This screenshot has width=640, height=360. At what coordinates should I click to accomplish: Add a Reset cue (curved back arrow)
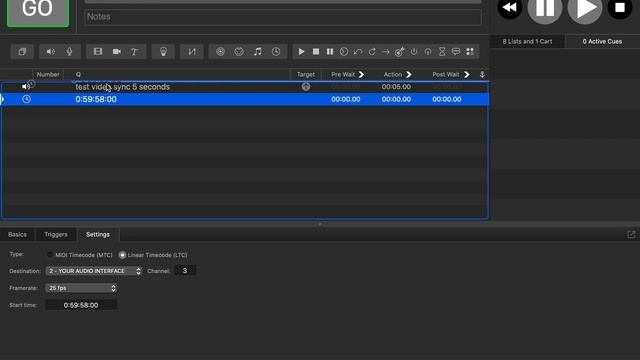point(358,52)
